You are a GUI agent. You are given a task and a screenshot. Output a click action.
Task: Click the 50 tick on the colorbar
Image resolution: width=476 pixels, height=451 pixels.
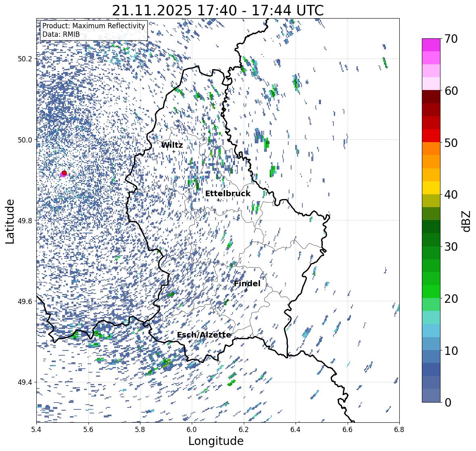451,143
